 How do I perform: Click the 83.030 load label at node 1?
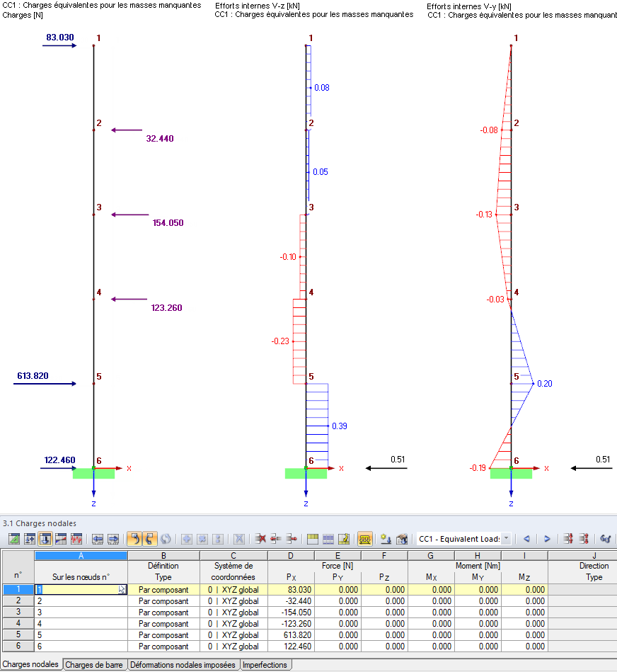pyautogui.click(x=60, y=38)
